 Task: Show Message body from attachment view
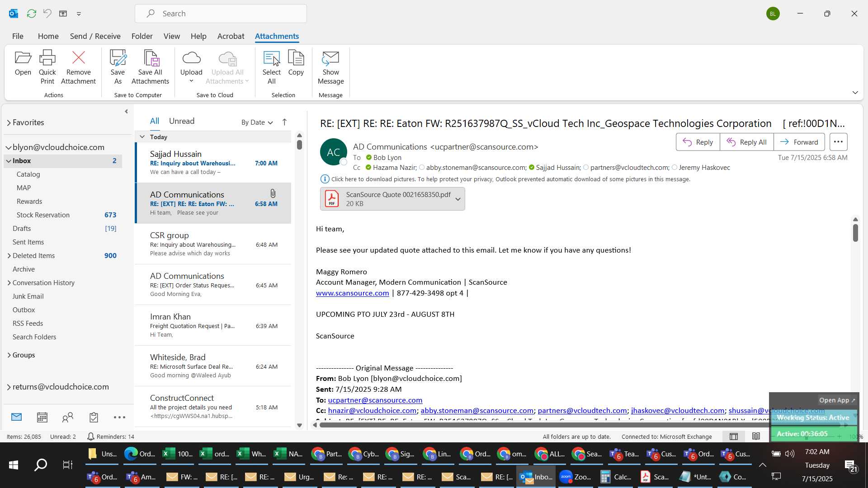click(330, 67)
